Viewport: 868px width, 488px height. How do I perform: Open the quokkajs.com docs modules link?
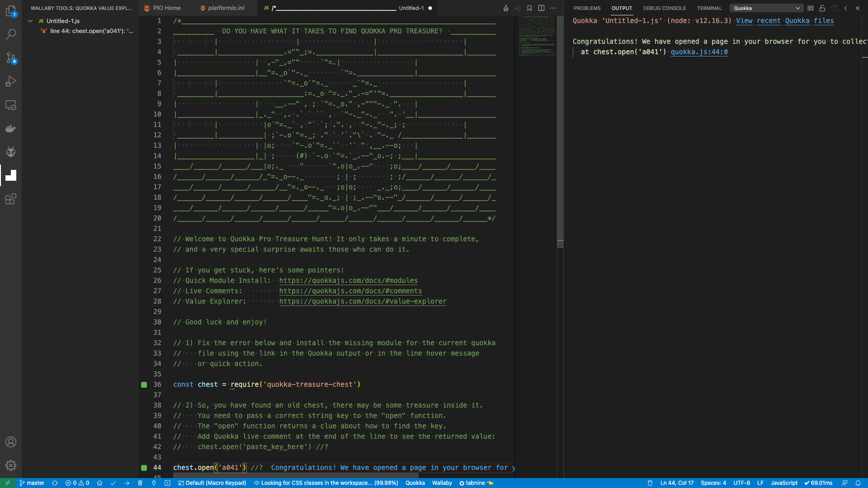[348, 281]
